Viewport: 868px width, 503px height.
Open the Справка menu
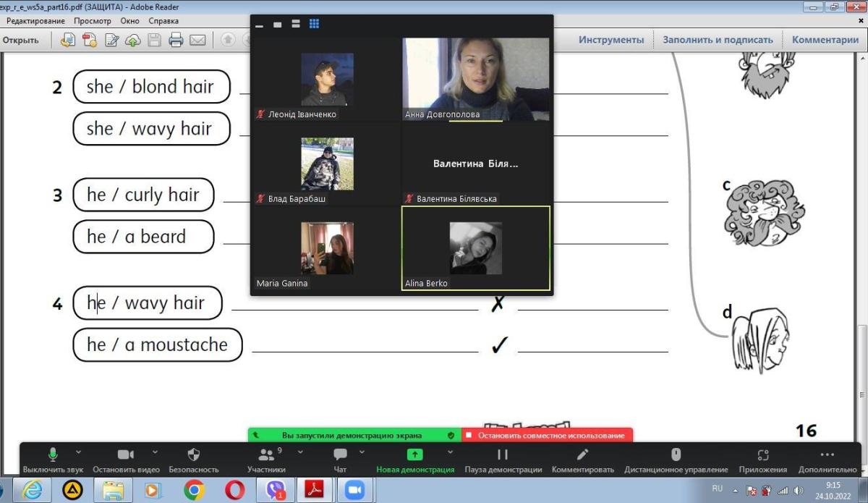(x=163, y=21)
